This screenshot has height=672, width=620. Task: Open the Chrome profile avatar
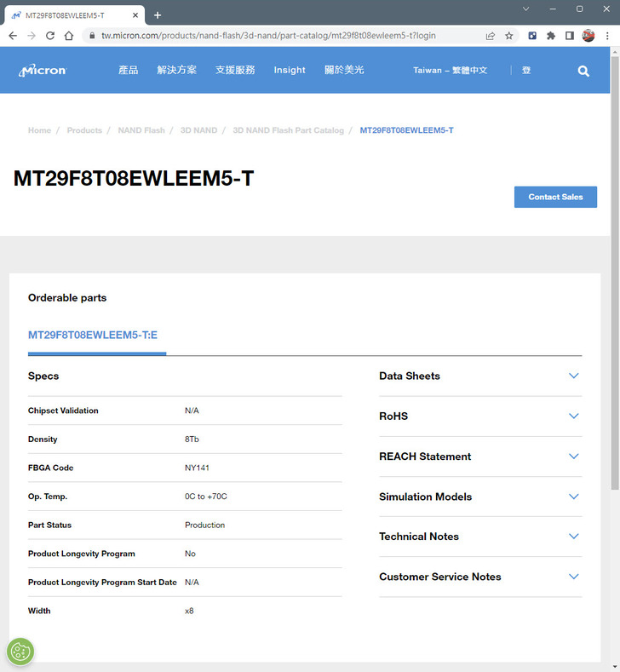pos(588,36)
